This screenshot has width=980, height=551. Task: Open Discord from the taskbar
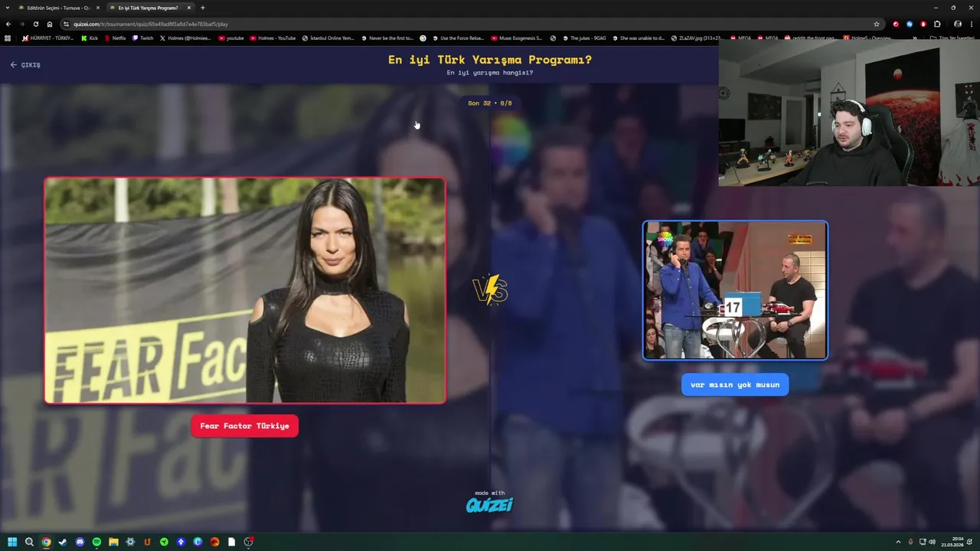pos(80,542)
